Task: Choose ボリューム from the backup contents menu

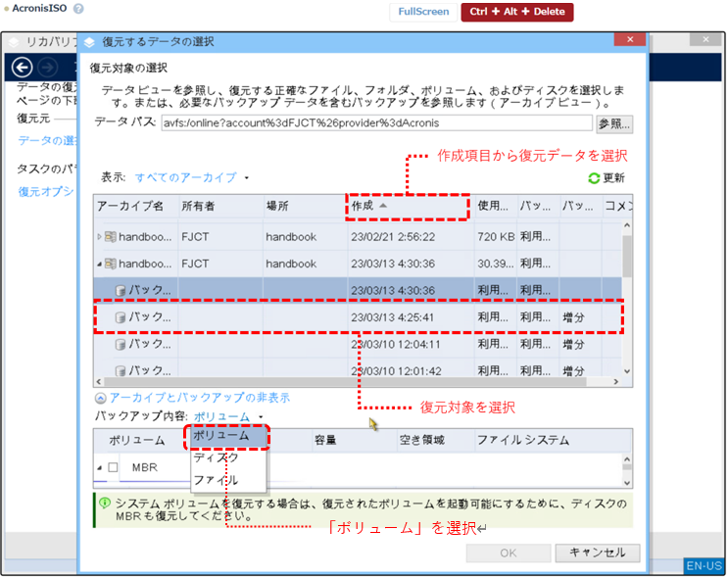Action: [220, 435]
